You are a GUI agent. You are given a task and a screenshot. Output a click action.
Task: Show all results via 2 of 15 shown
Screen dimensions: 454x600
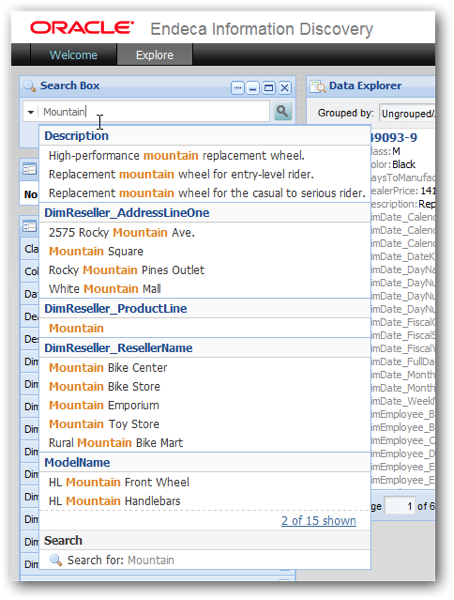318,520
